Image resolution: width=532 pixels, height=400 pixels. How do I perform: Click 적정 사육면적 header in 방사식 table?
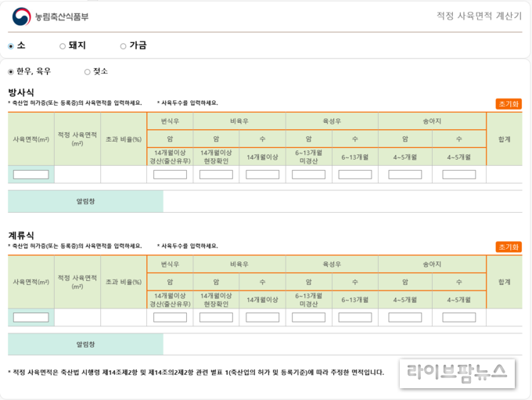[77, 139]
